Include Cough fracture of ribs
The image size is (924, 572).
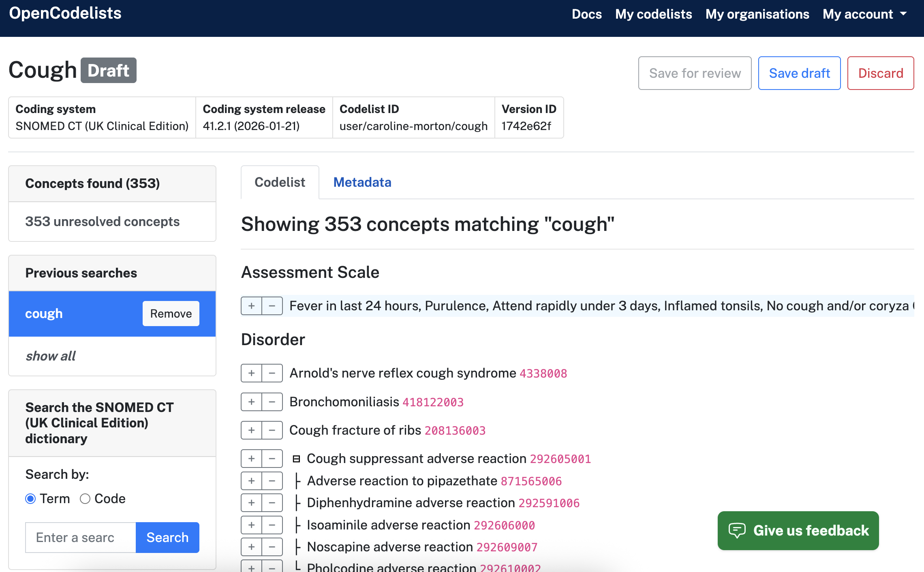251,430
